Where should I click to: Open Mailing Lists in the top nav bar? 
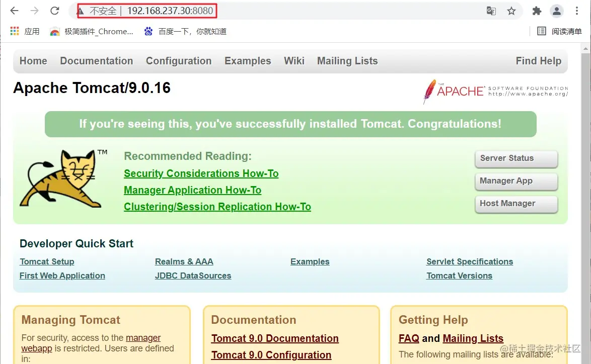click(x=347, y=61)
